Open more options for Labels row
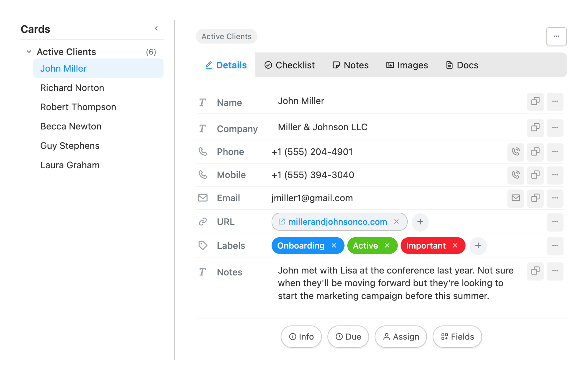Screen dimensions: 588x372 [555, 246]
